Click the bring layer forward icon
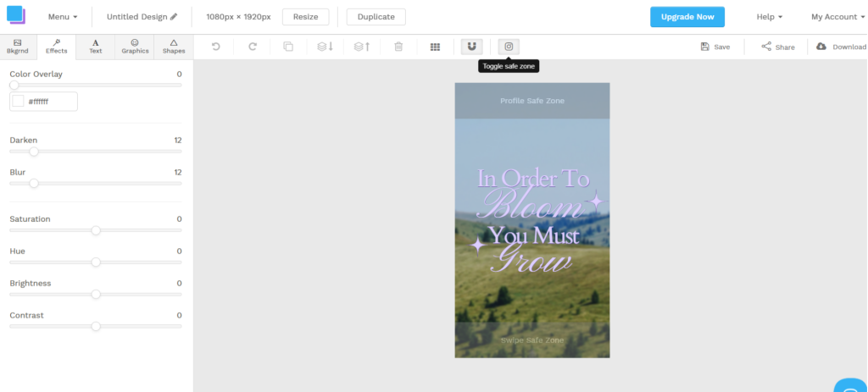868x392 pixels. (x=362, y=47)
